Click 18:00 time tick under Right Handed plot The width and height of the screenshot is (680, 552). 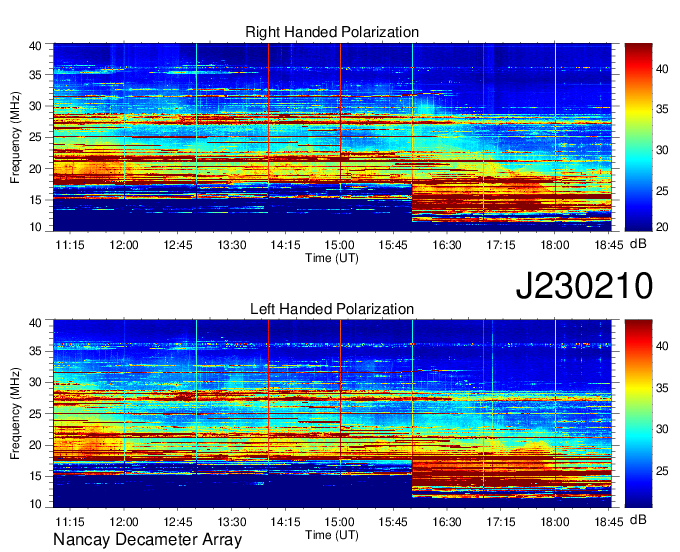click(555, 245)
